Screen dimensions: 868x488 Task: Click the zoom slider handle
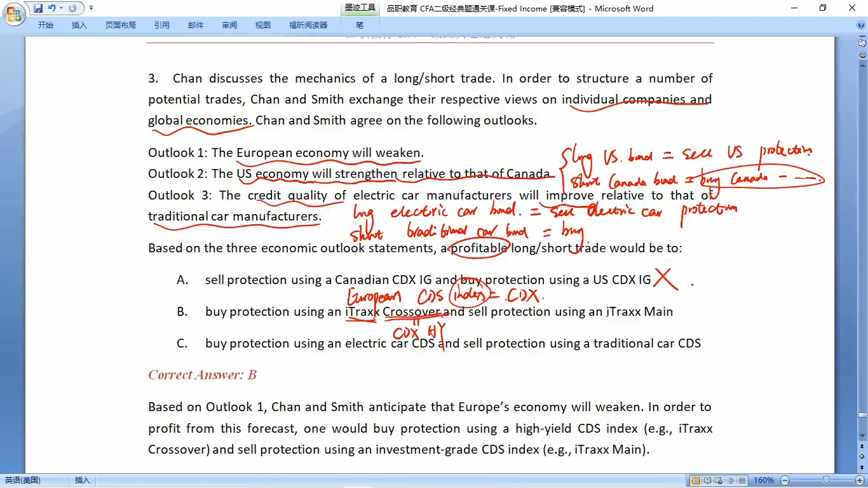[826, 480]
